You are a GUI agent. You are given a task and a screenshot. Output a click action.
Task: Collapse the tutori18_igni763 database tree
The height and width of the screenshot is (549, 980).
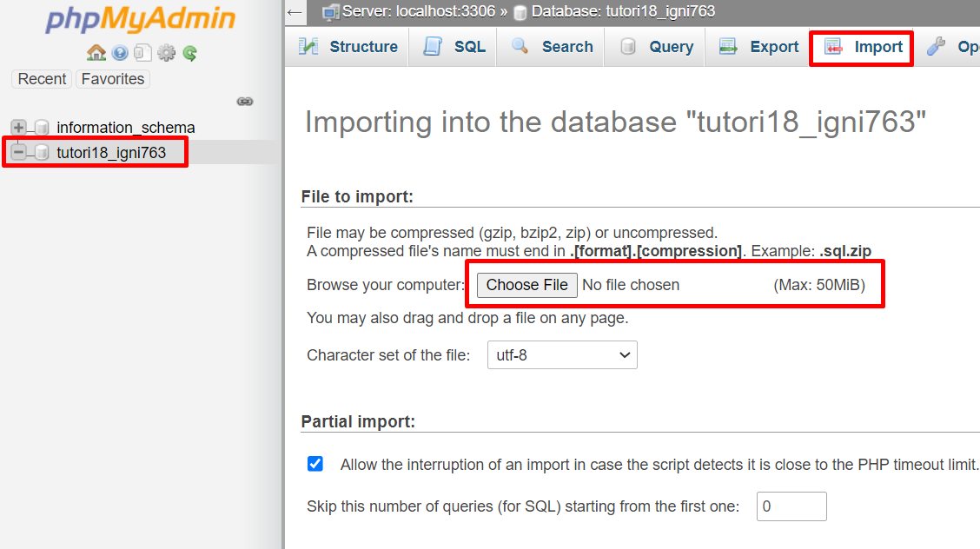click(x=19, y=152)
